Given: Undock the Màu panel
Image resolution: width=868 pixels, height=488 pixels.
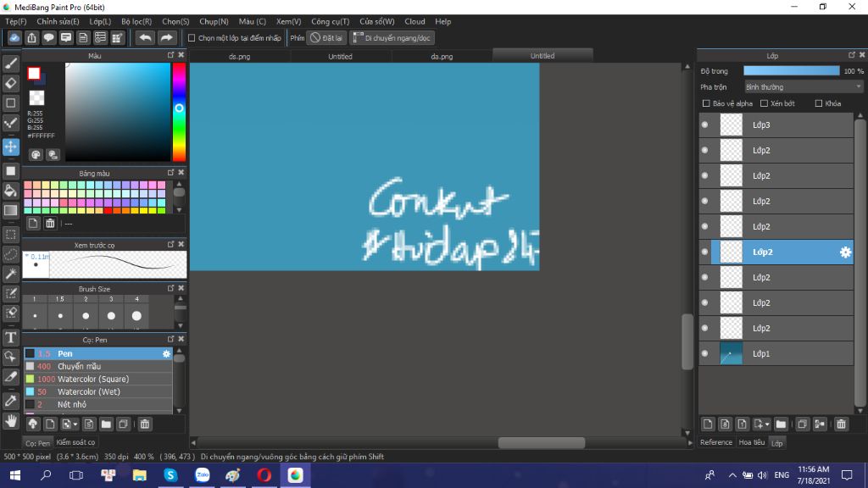Looking at the screenshot, I should click(x=170, y=55).
